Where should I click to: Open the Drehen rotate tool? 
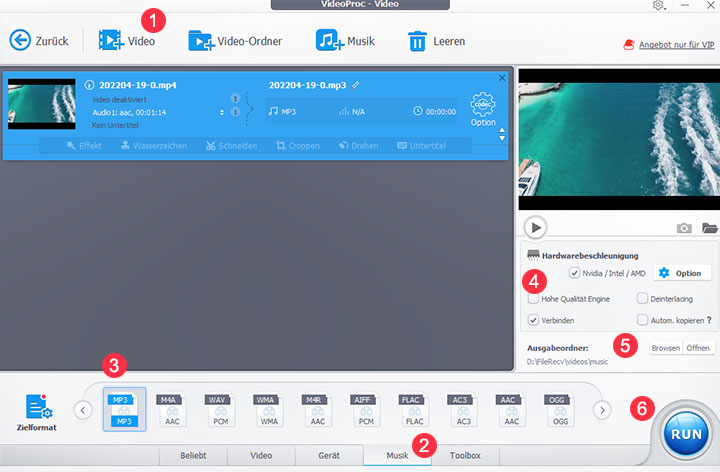[359, 146]
